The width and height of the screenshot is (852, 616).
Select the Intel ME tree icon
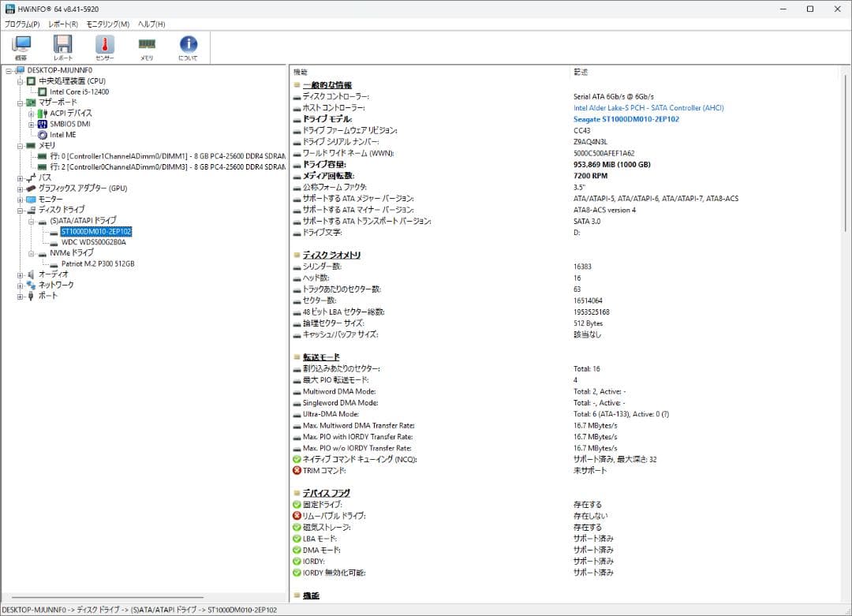tap(43, 135)
